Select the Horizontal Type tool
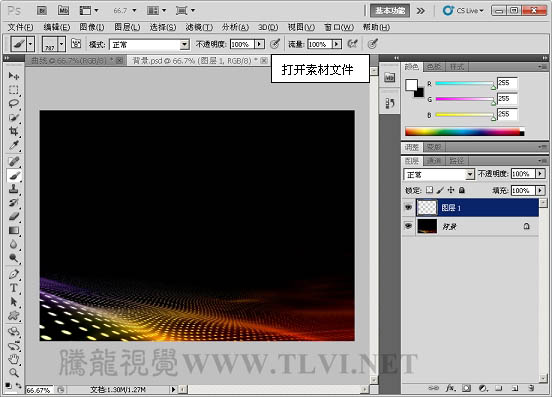 click(x=14, y=288)
